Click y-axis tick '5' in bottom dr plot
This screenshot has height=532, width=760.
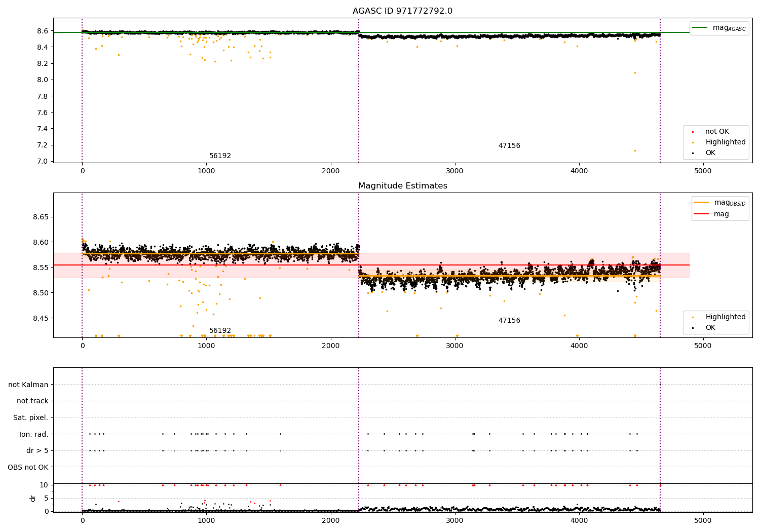[46, 498]
